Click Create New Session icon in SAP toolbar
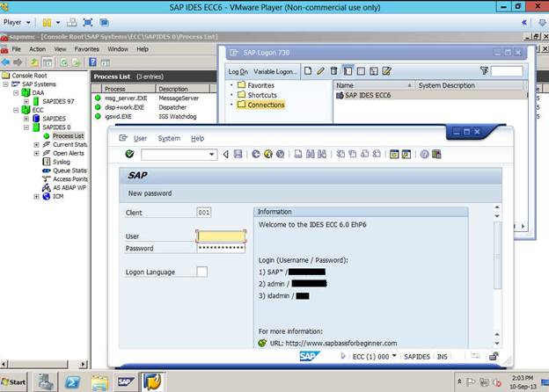Screen dimensions: 549x392 (x=394, y=154)
